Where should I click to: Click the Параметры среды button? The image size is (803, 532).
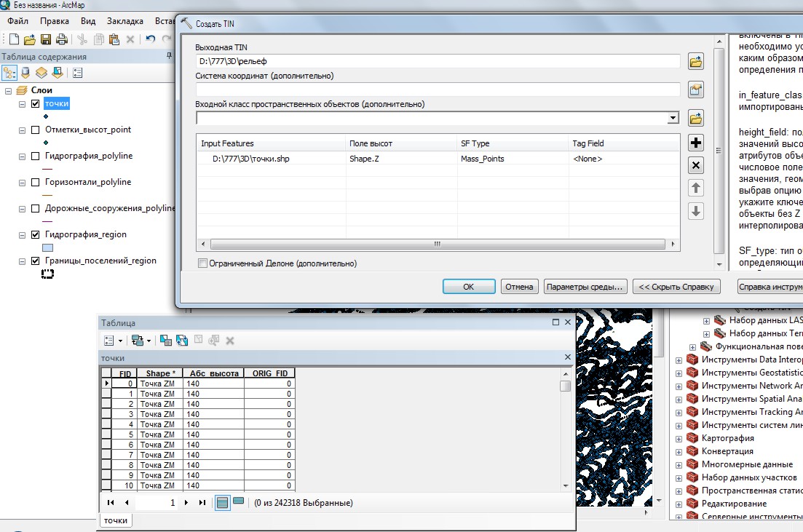click(585, 287)
